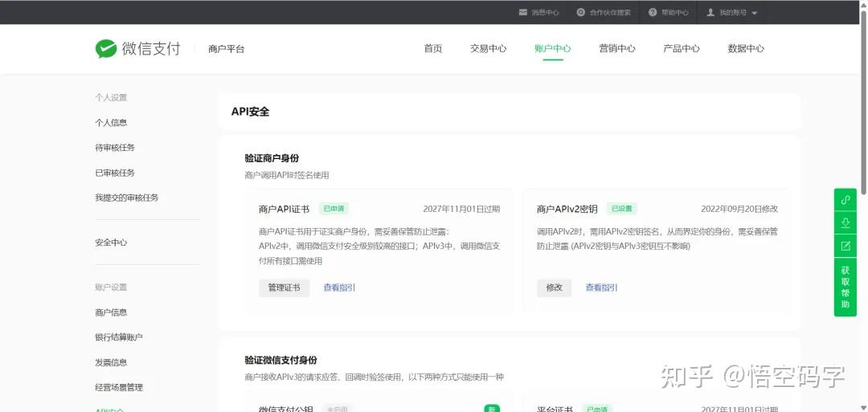Screen dimensions: 868x412
Task: Click the green link icon on right sidebar
Action: pyautogui.click(x=845, y=200)
